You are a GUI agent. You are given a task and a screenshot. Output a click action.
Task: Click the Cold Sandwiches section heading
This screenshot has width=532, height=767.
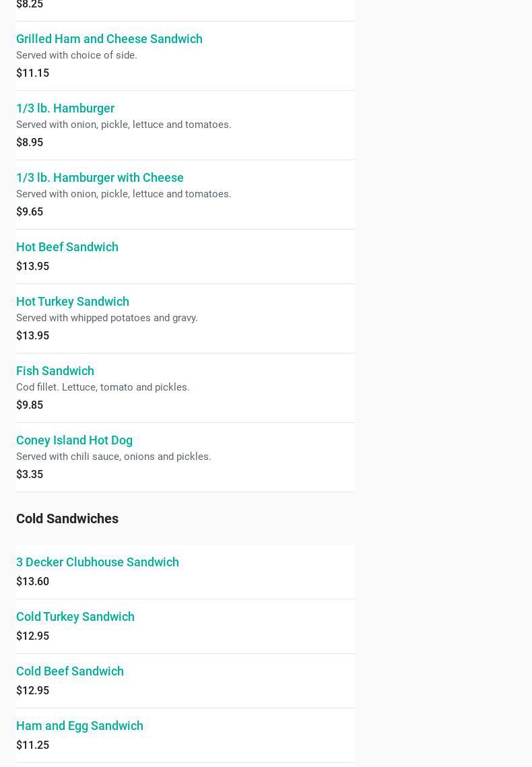[67, 519]
